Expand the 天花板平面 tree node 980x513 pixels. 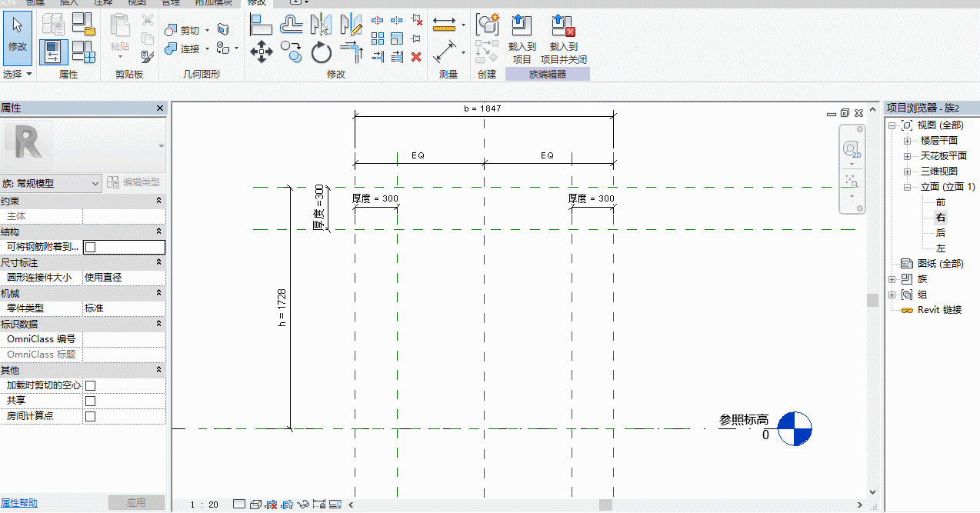click(907, 156)
